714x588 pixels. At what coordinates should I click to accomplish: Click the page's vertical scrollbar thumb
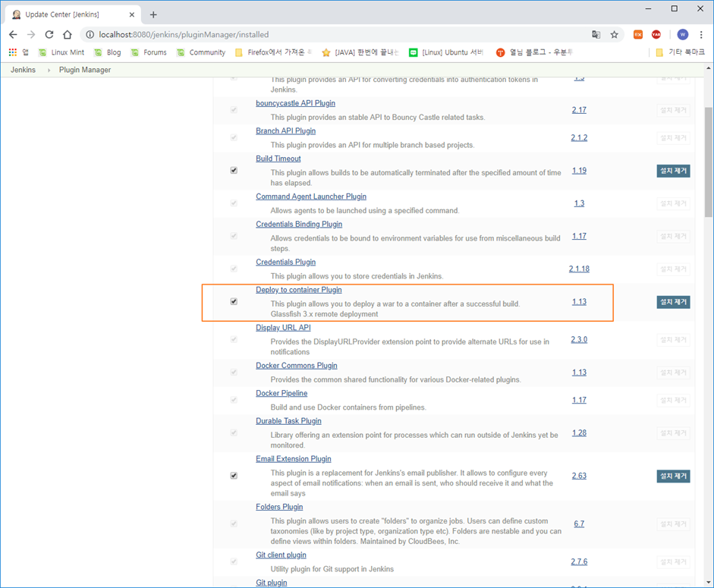709,162
